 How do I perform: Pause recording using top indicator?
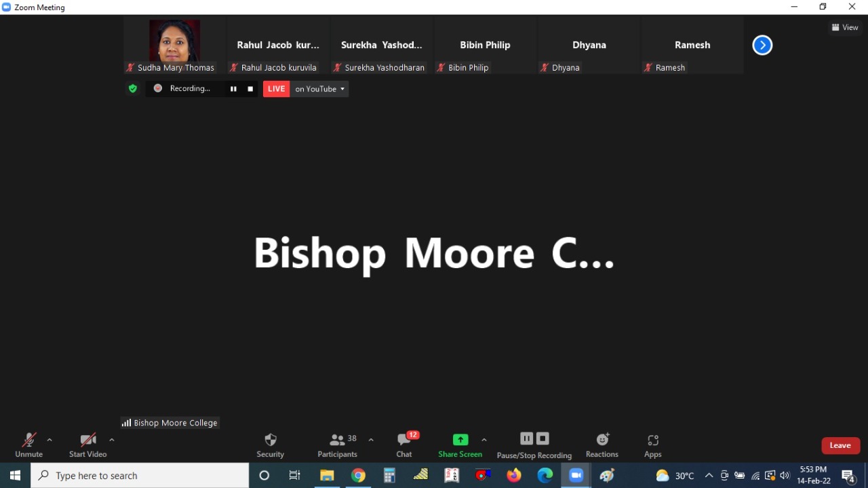click(x=233, y=89)
